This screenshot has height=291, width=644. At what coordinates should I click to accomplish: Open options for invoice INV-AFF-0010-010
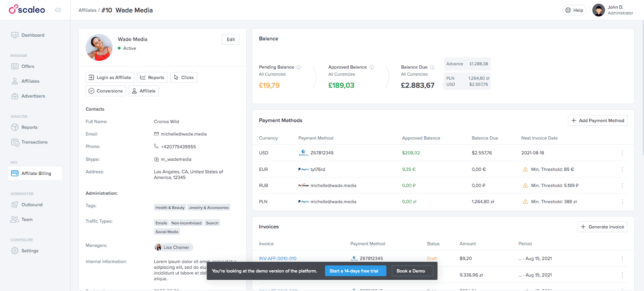[622, 258]
